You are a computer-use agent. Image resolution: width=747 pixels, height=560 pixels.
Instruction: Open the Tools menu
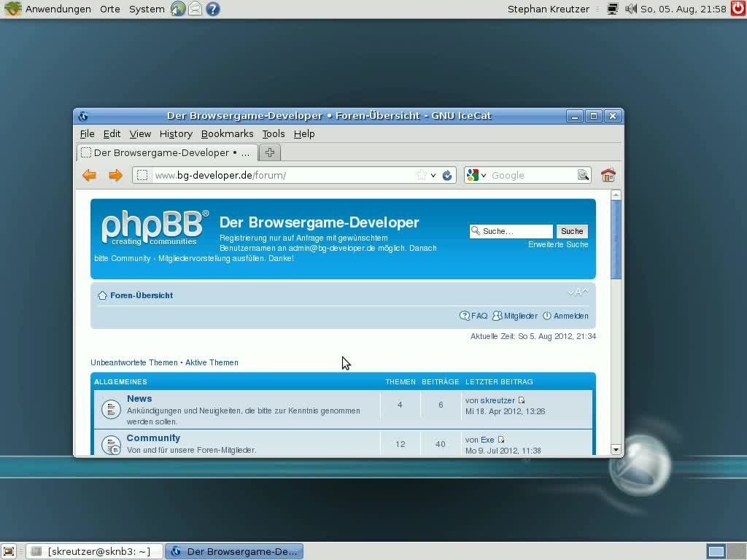[274, 134]
